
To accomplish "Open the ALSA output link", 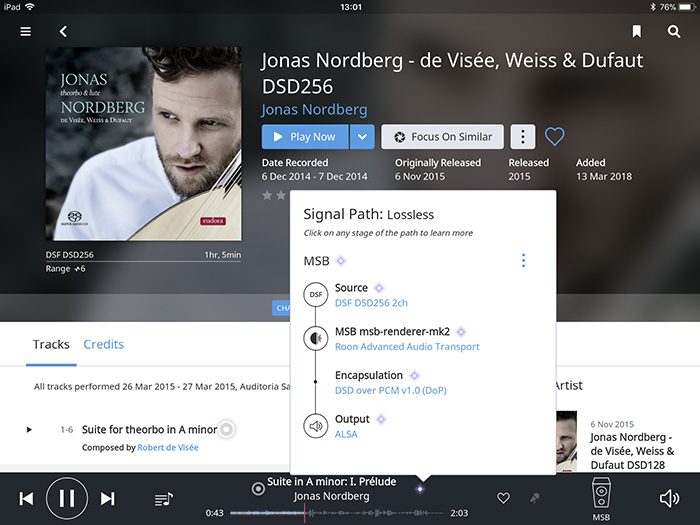I will (x=346, y=434).
